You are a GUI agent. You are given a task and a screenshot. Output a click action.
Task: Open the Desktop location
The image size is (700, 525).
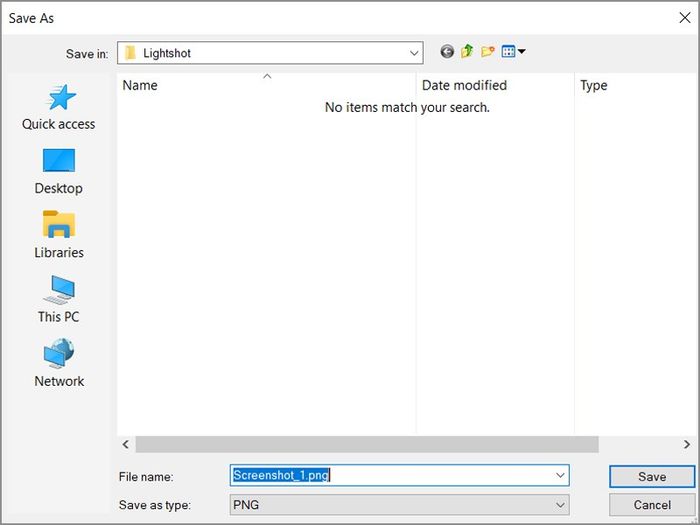pos(59,172)
